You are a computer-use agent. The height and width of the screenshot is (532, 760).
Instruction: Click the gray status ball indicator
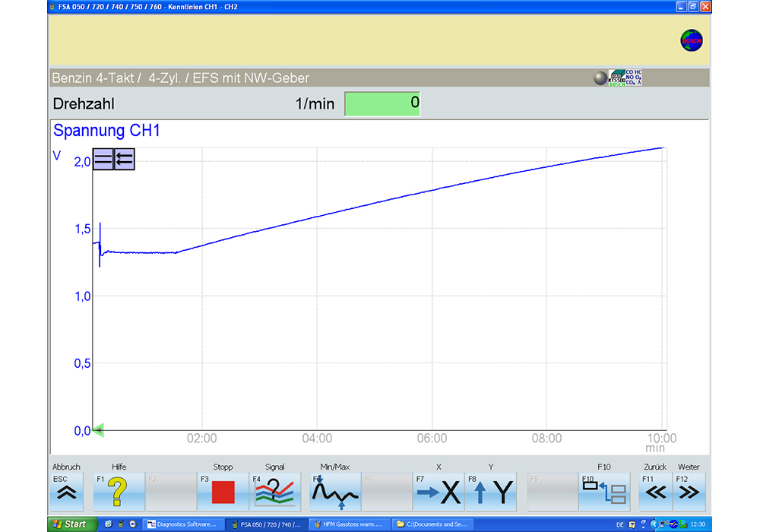click(600, 78)
